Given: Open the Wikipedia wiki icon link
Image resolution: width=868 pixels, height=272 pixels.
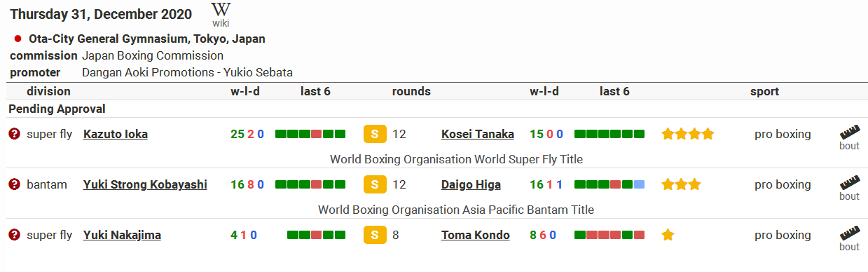Looking at the screenshot, I should pos(221,14).
